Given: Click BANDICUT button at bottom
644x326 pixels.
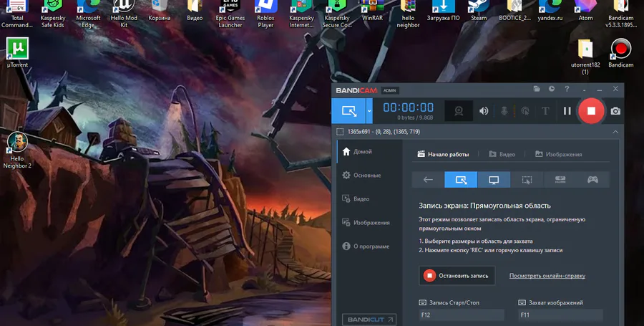Looking at the screenshot, I should pos(369,320).
